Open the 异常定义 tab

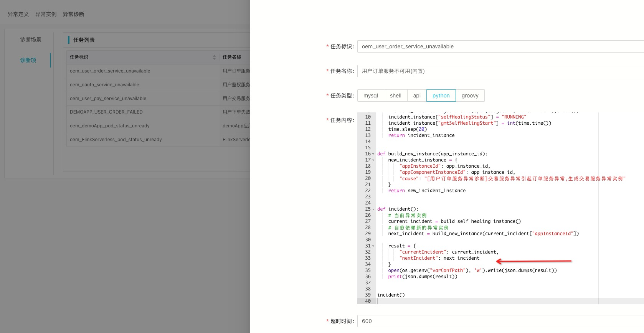pos(18,14)
